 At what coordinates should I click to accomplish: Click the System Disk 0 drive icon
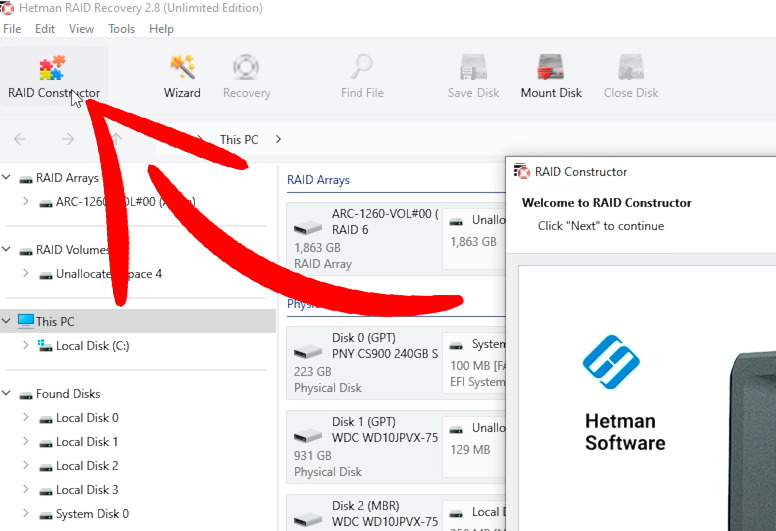pyautogui.click(x=46, y=516)
